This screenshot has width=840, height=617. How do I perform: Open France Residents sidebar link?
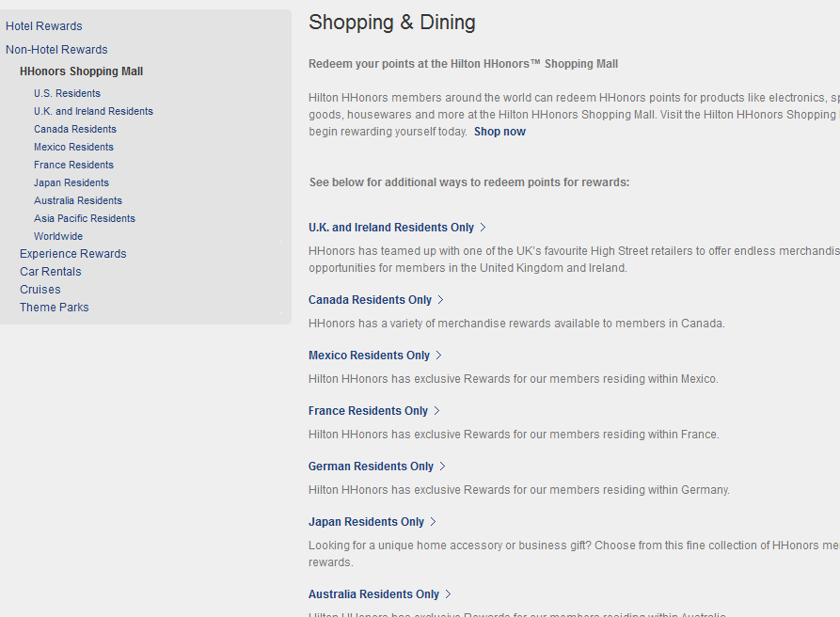(73, 165)
